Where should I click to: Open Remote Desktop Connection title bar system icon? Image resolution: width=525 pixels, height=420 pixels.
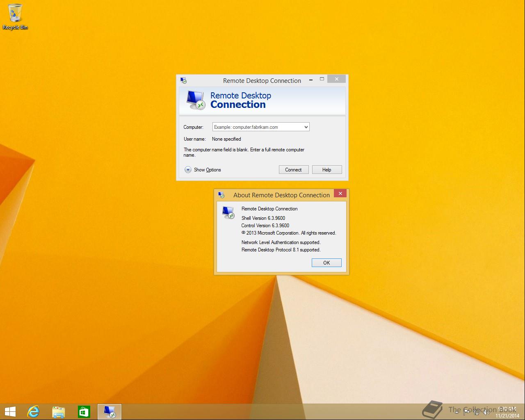pyautogui.click(x=183, y=80)
